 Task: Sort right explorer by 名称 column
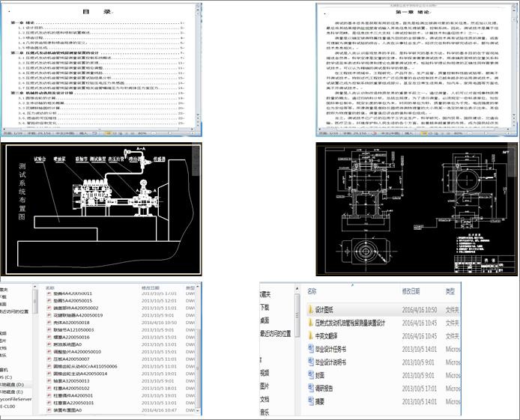pos(312,291)
